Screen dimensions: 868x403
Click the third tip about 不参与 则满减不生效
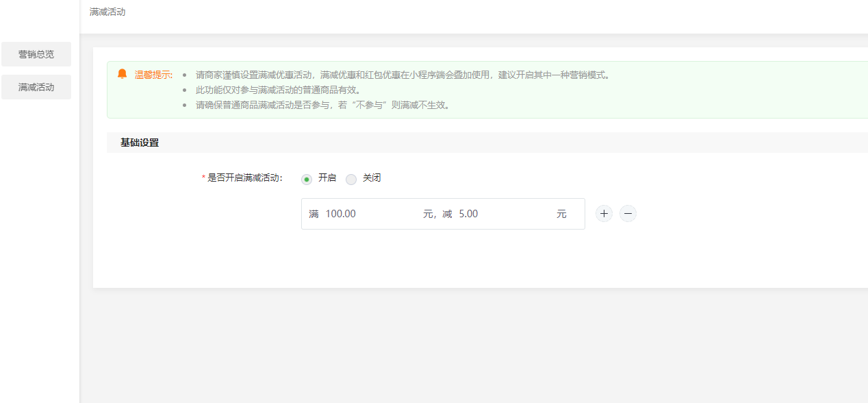coord(323,105)
